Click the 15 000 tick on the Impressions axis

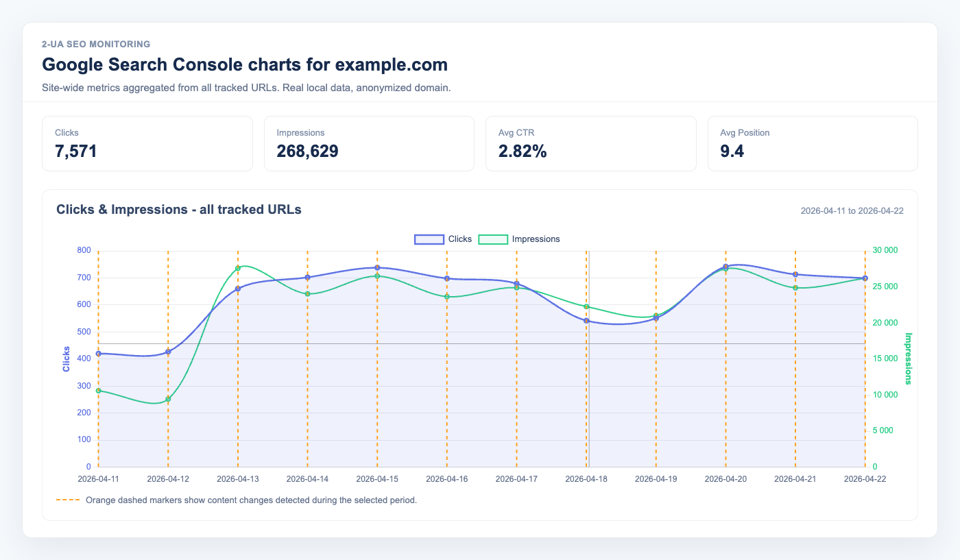click(x=884, y=359)
